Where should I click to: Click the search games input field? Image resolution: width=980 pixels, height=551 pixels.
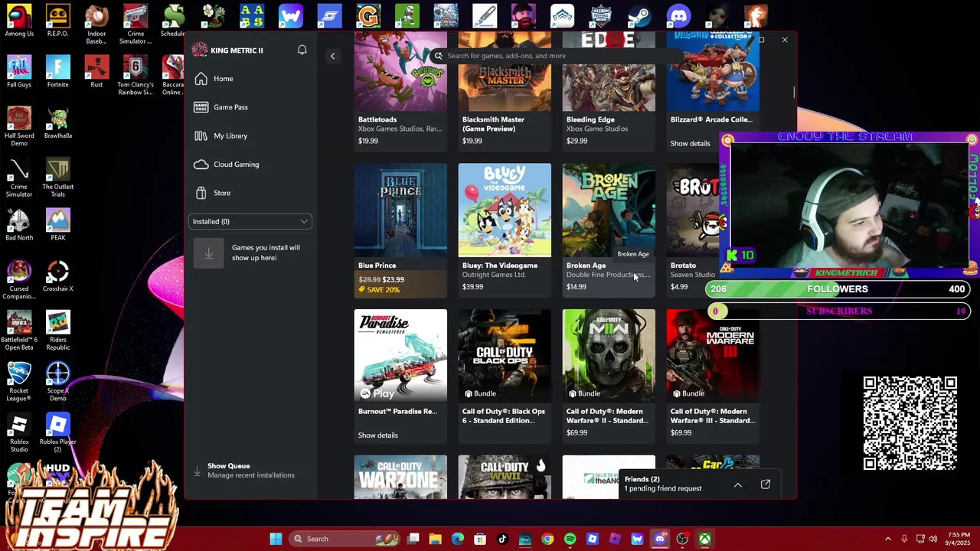coord(555,56)
